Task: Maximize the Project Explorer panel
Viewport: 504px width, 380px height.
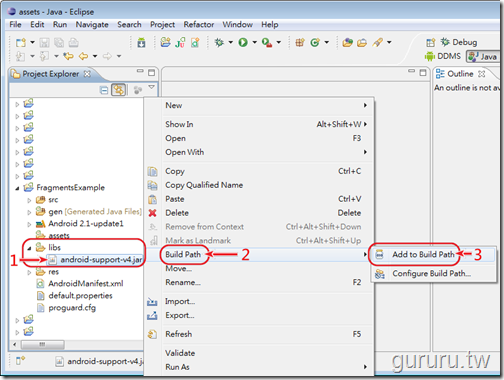Action: [152, 72]
